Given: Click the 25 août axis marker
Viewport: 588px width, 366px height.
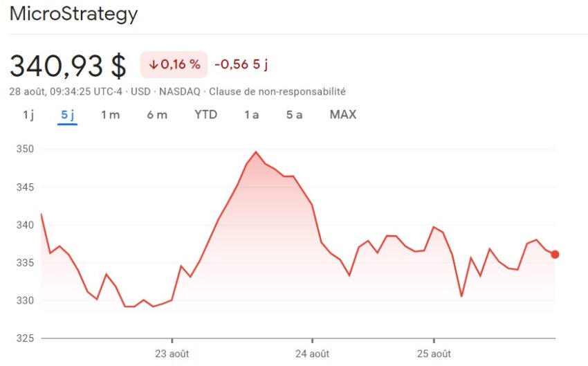Looking at the screenshot, I should (x=434, y=354).
